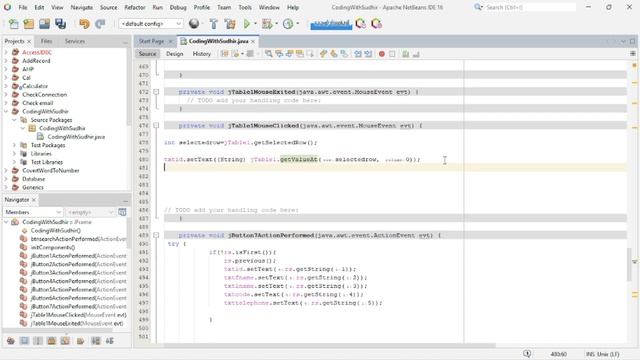Switch to the Files tab
The width and height of the screenshot is (640, 360).
(x=47, y=41)
